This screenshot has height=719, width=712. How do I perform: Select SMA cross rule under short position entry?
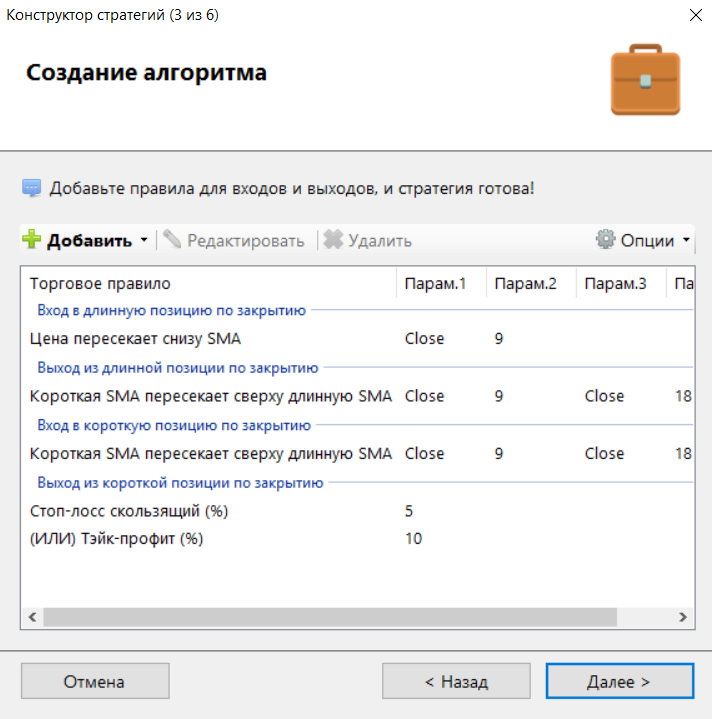point(211,454)
